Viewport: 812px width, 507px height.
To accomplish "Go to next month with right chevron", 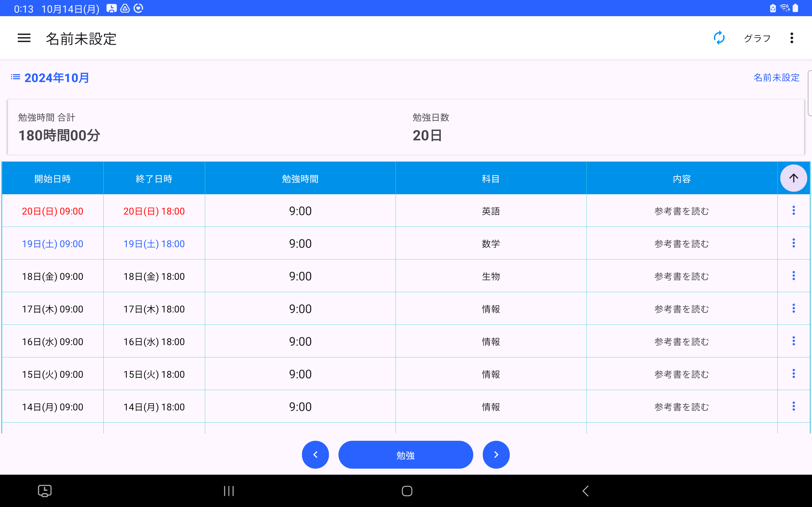I will 496,455.
